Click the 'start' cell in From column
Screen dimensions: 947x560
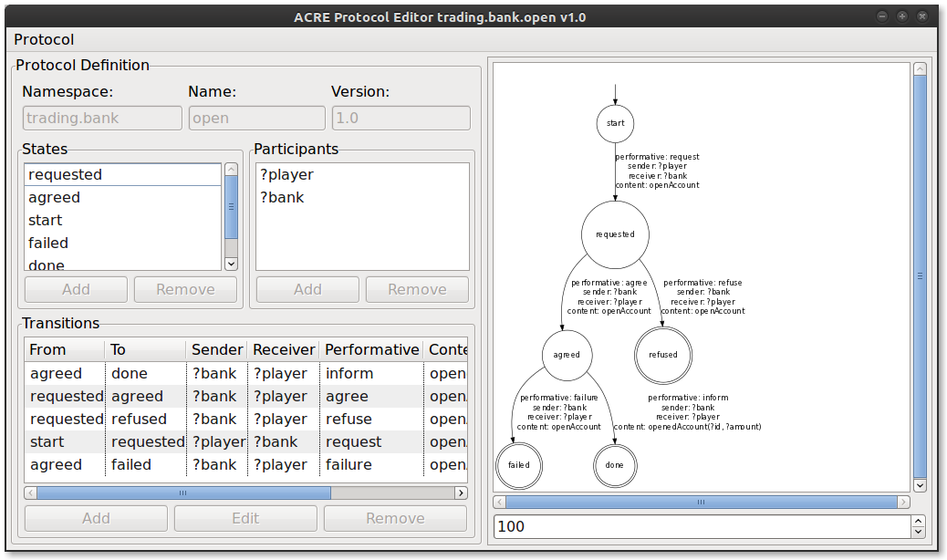click(x=65, y=442)
